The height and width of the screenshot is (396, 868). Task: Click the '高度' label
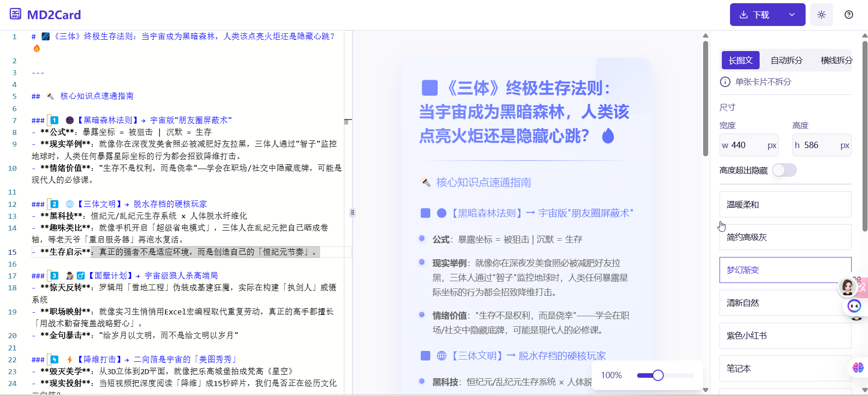coord(800,125)
